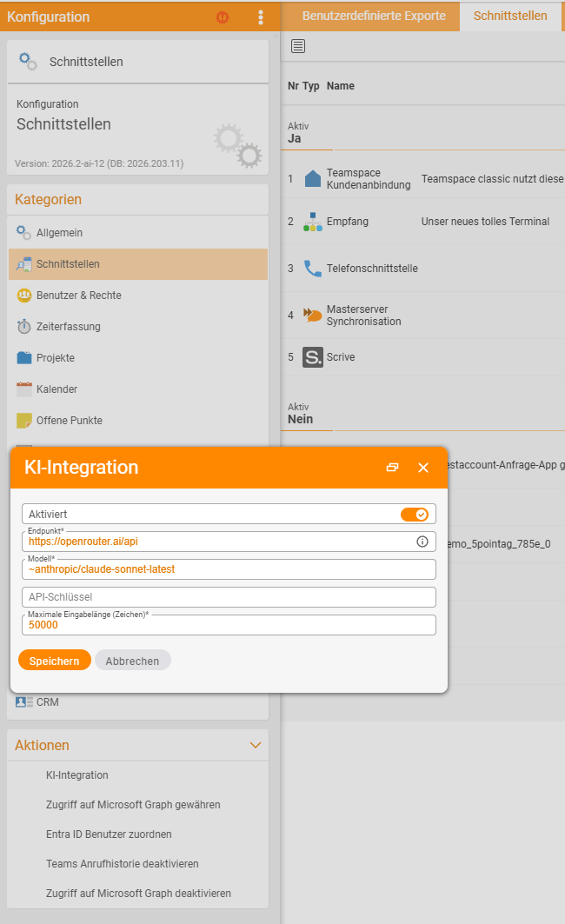
Task: Click the restore window icon in KI-Integration dialog
Action: [392, 468]
